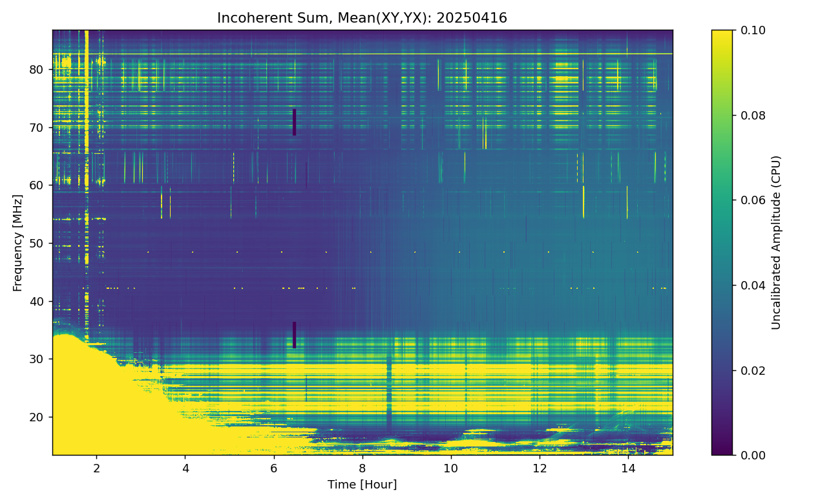Click the 'Time [Hour]' x-axis label
The height and width of the screenshot is (504, 840).
coord(362,485)
